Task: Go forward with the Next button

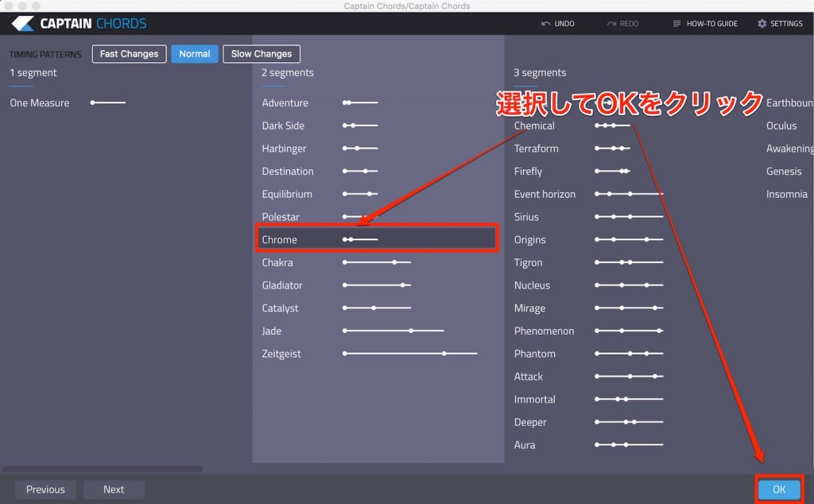Action: pos(114,489)
